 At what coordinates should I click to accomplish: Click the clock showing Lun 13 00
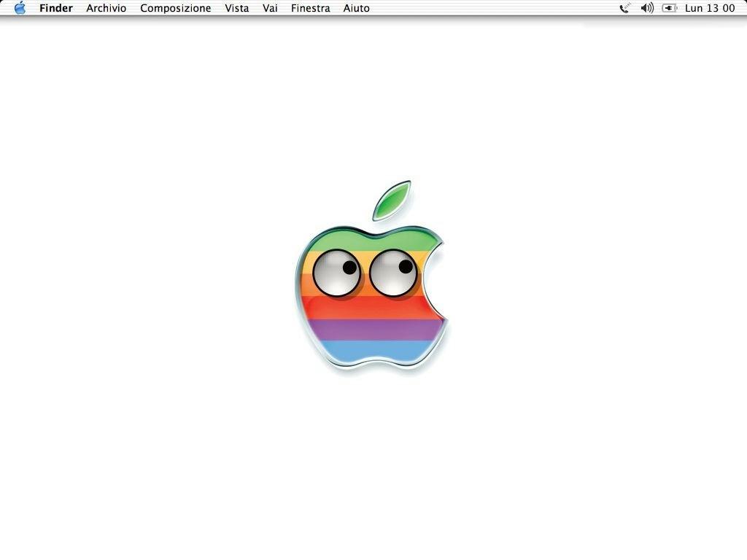(710, 8)
